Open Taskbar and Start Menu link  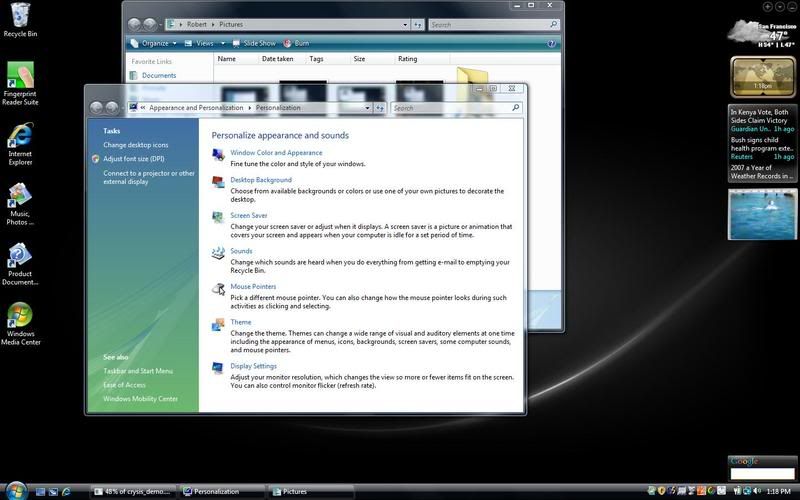(138, 371)
